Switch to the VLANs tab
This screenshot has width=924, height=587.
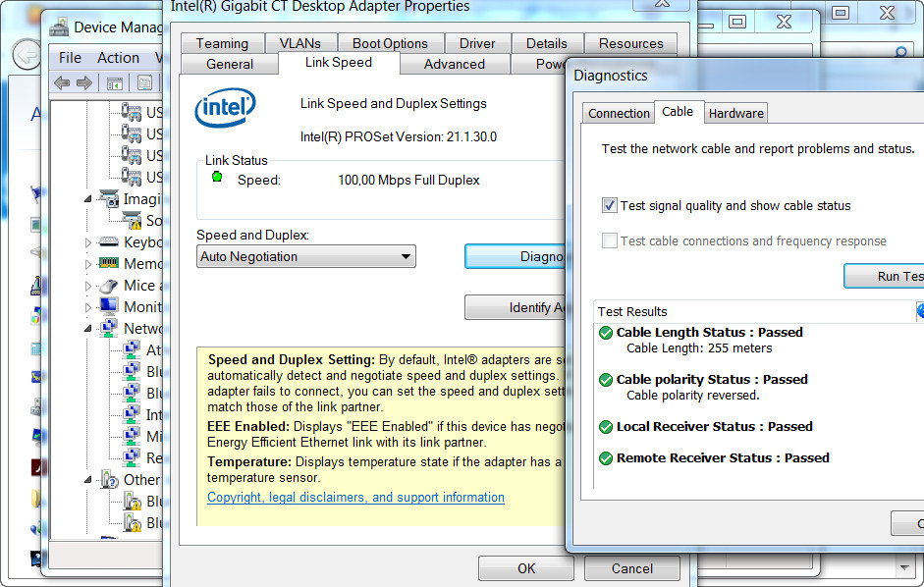click(x=300, y=43)
